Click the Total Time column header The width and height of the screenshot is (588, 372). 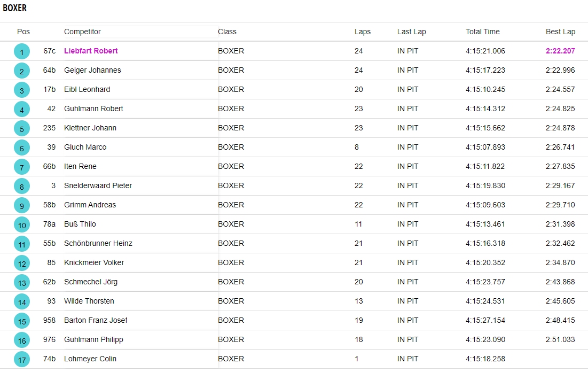482,32
